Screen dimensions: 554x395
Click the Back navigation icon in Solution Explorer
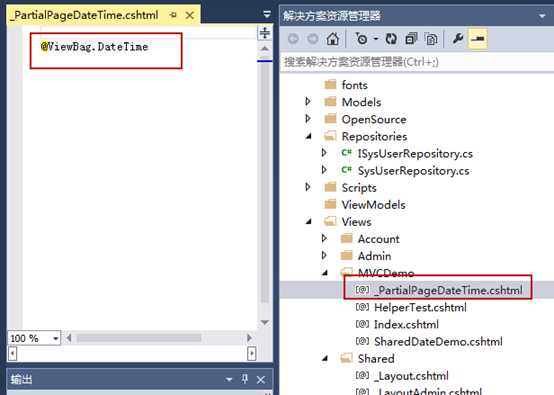(x=293, y=39)
